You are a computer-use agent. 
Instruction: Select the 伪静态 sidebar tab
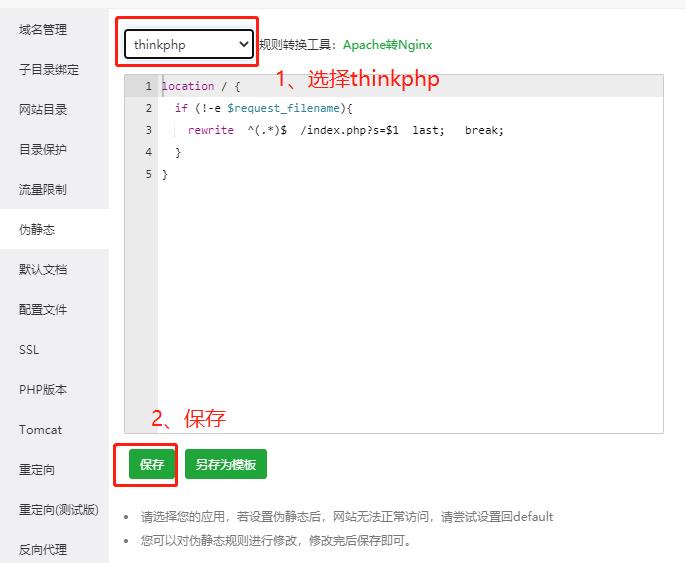tap(37, 230)
